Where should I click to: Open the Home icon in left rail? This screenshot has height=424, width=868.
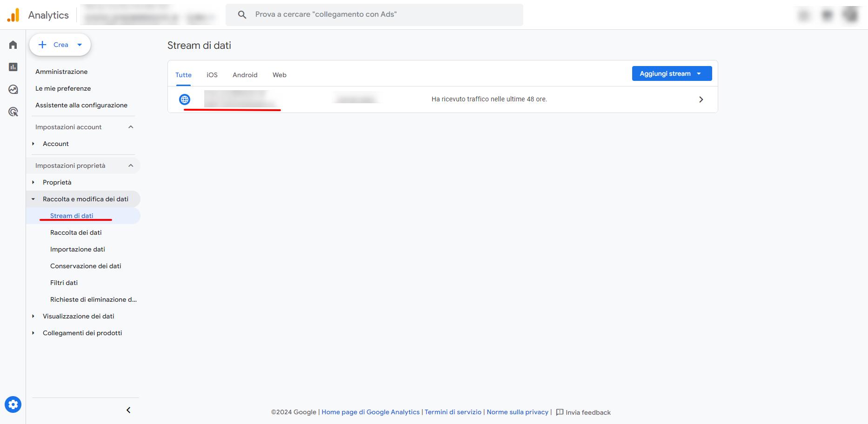pos(13,45)
